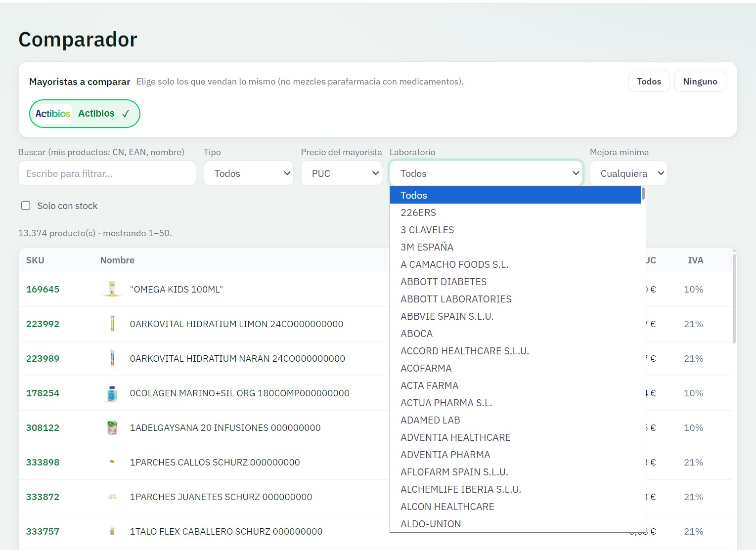Click the 1TALO FLEX CABALLERO SCHURZ name
Viewport: 756px width, 550px height.
pos(226,532)
